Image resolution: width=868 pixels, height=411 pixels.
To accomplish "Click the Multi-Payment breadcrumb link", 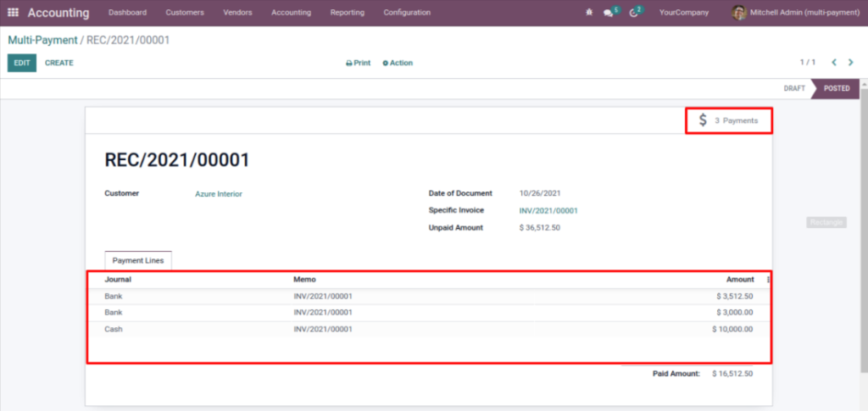I will point(42,41).
